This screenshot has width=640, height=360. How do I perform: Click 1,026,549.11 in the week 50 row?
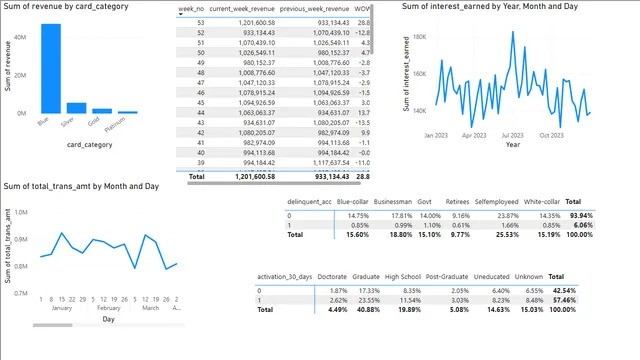click(x=257, y=53)
